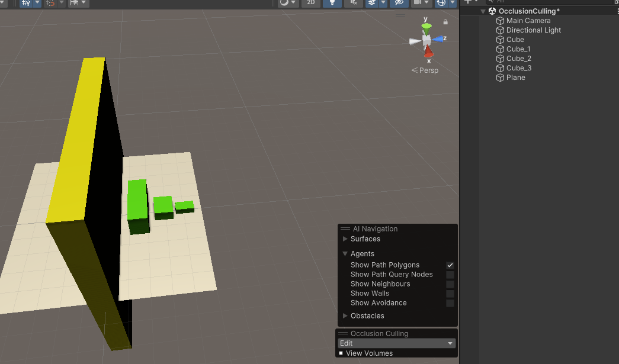
Task: Click the green Y axis cone of the gizmo
Action: 426,28
